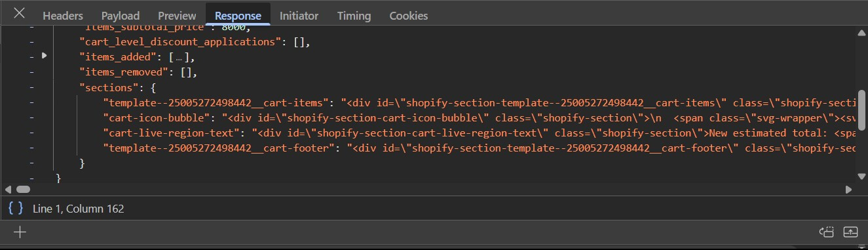
Task: Click the dock-side toggle icon at bottom right
Action: (x=827, y=232)
